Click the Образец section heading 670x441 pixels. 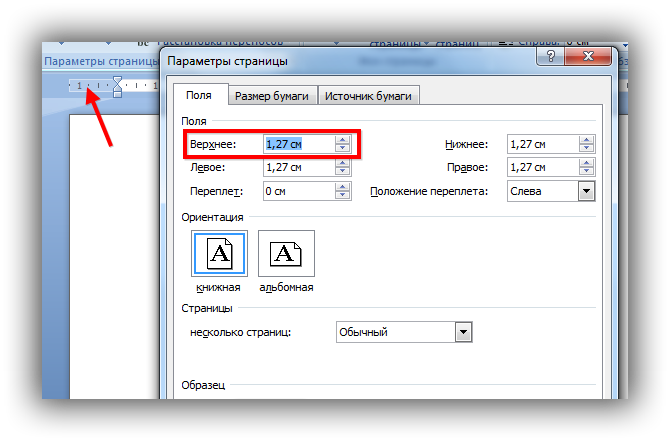[203, 385]
